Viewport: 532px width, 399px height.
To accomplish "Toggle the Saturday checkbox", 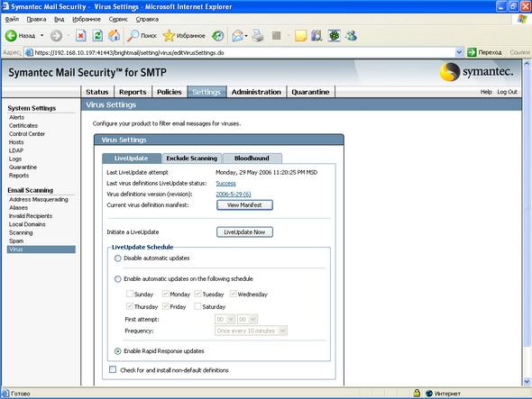I will coord(197,306).
